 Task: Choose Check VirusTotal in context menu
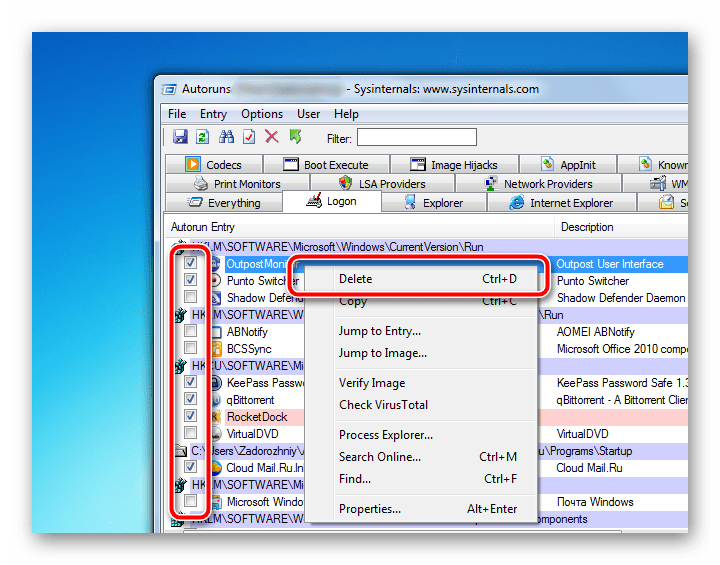[421, 405]
